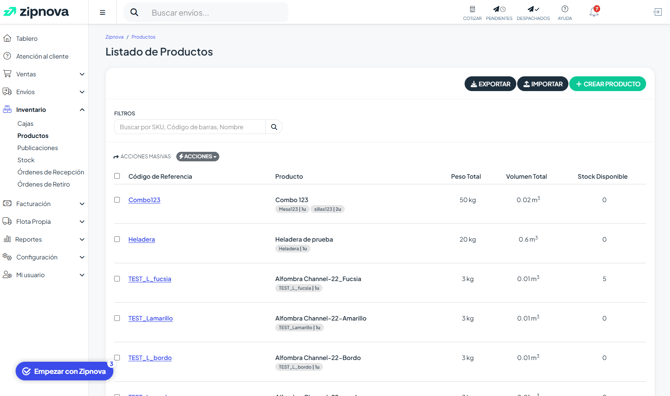This screenshot has height=396, width=670.
Task: Check the Combo123 row checkbox
Action: point(117,200)
